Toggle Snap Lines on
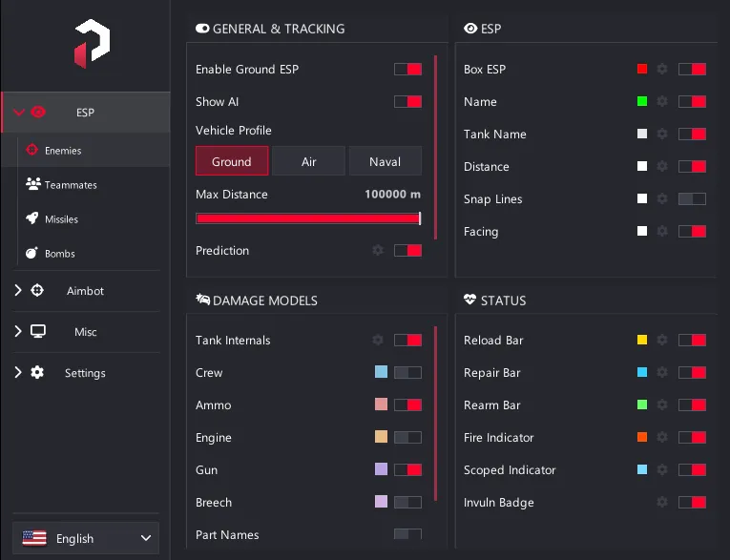This screenshot has height=560, width=730. pyautogui.click(x=692, y=198)
